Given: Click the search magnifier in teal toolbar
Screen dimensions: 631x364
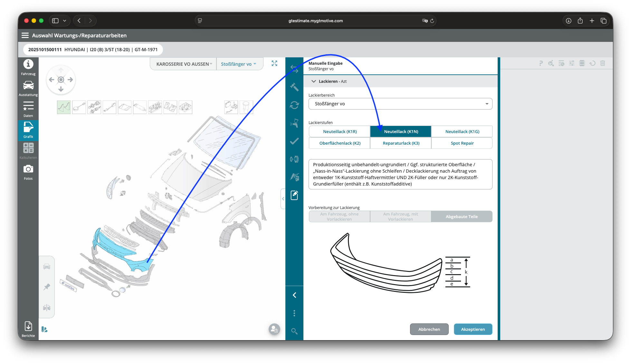Looking at the screenshot, I should [x=294, y=331].
